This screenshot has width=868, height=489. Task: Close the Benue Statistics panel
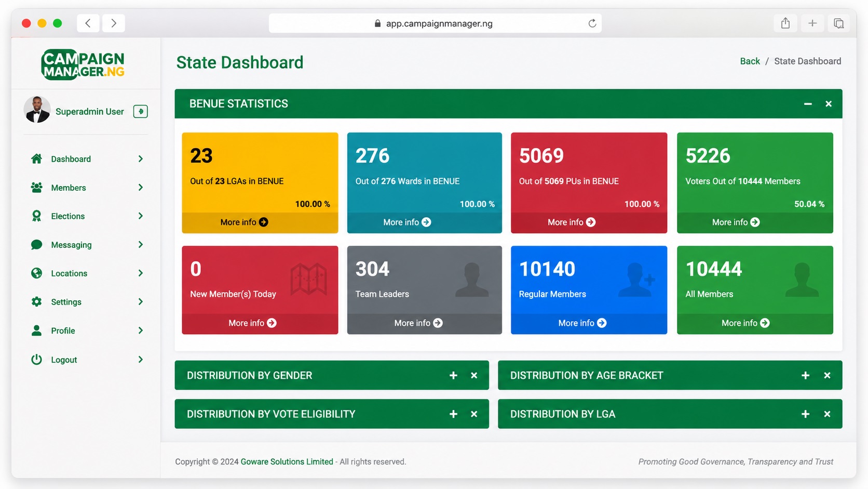(x=829, y=104)
